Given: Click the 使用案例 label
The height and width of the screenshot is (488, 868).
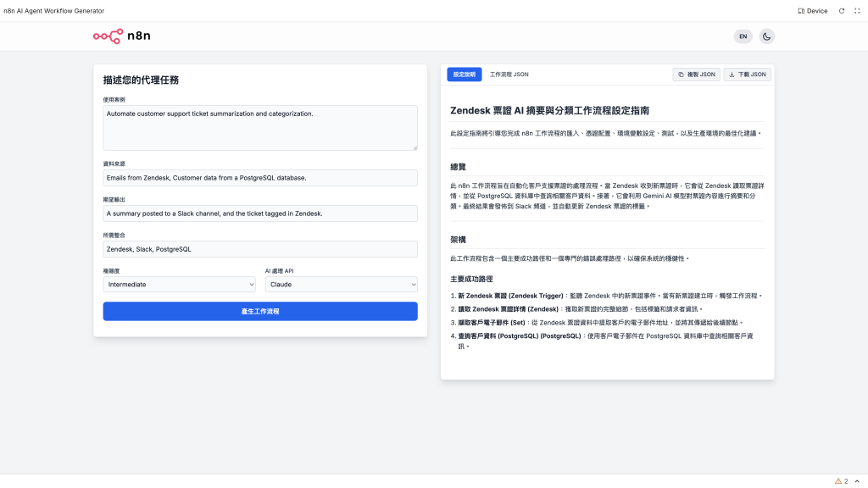Looking at the screenshot, I should [114, 100].
